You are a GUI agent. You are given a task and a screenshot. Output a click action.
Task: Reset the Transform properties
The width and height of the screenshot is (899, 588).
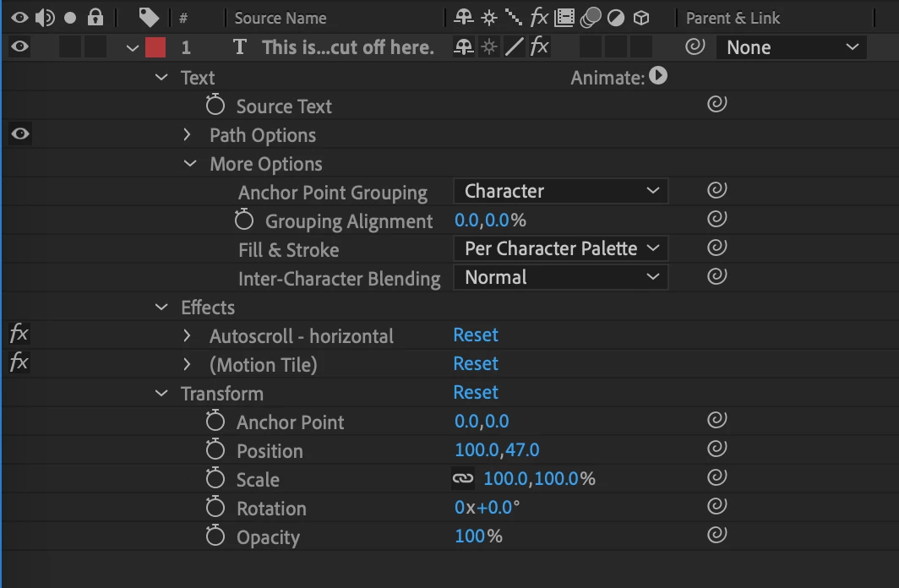coord(476,393)
